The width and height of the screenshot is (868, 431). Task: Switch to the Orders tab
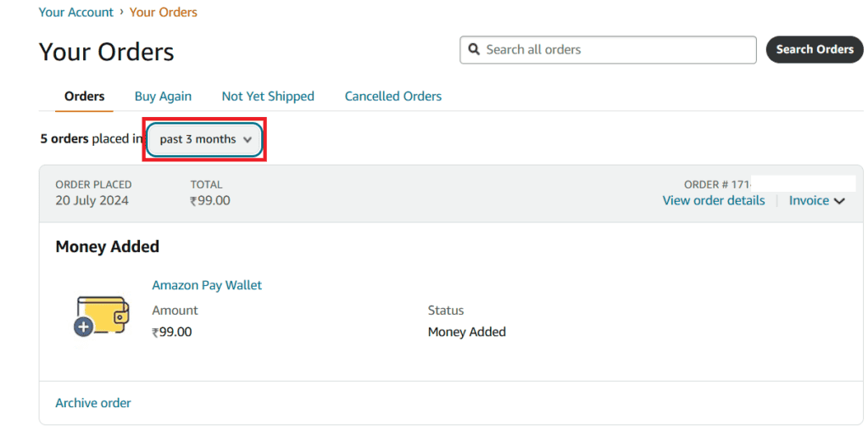point(85,97)
